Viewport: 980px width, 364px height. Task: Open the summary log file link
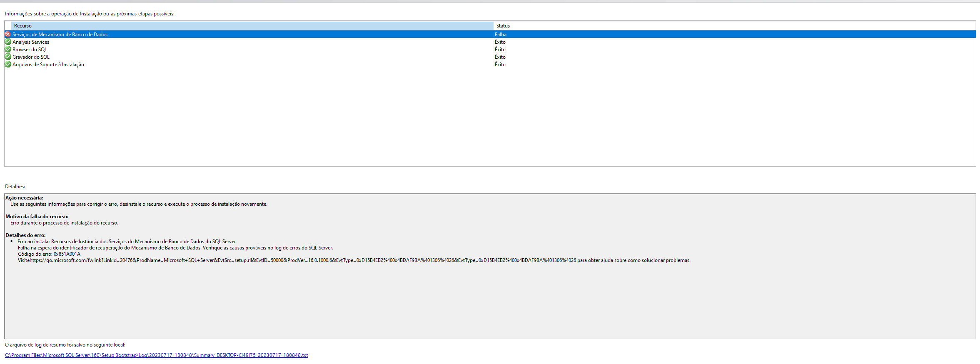(x=157, y=355)
